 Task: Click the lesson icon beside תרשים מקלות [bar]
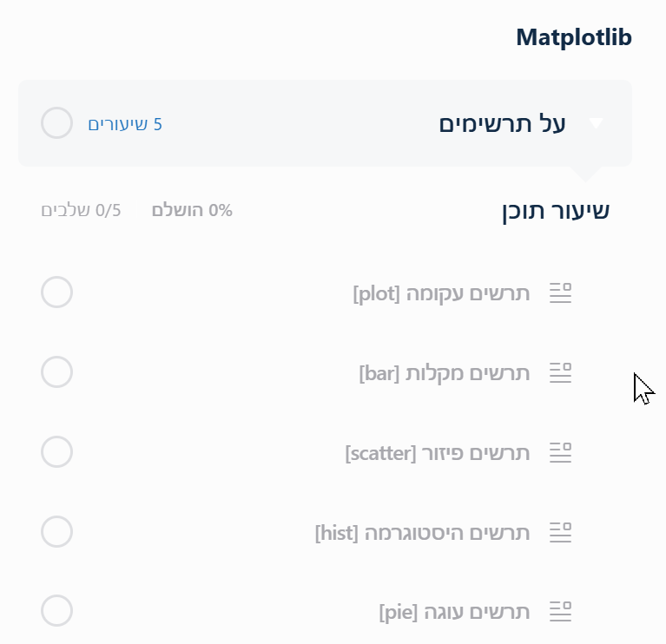[x=561, y=373]
